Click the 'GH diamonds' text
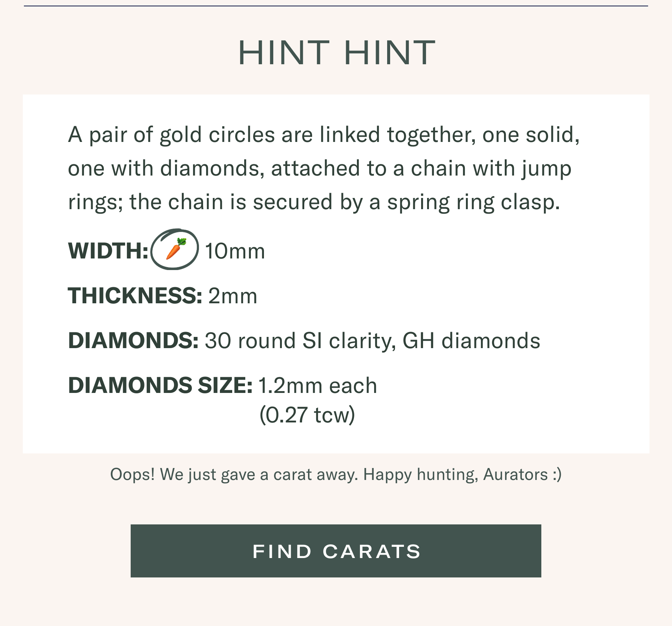Image resolution: width=672 pixels, height=626 pixels. tap(471, 341)
